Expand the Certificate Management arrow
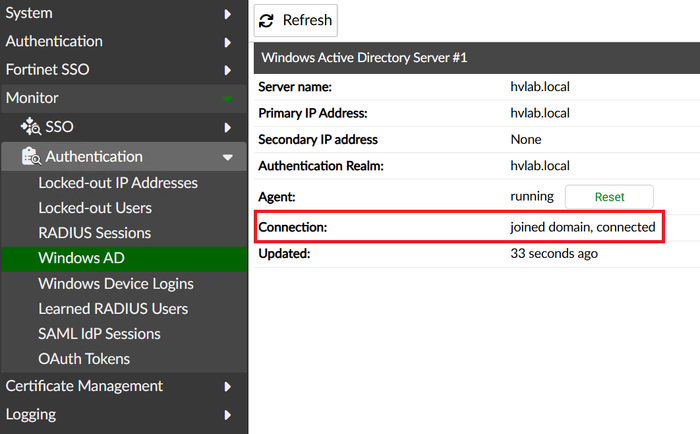 [x=228, y=386]
